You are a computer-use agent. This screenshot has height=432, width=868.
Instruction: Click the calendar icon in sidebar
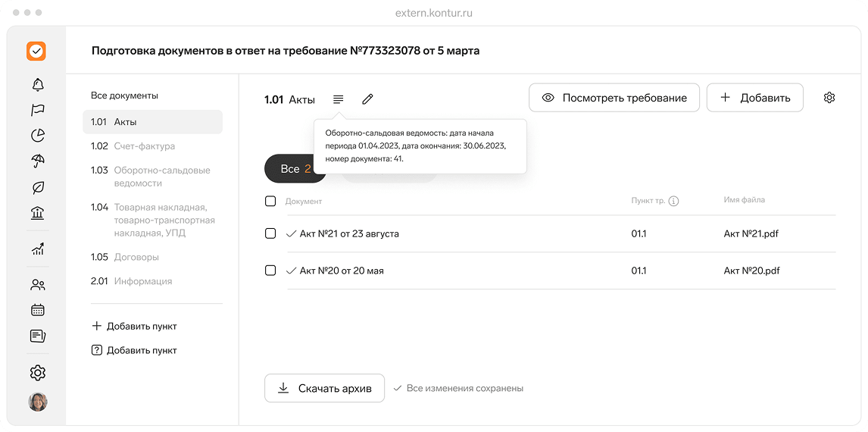(x=37, y=310)
